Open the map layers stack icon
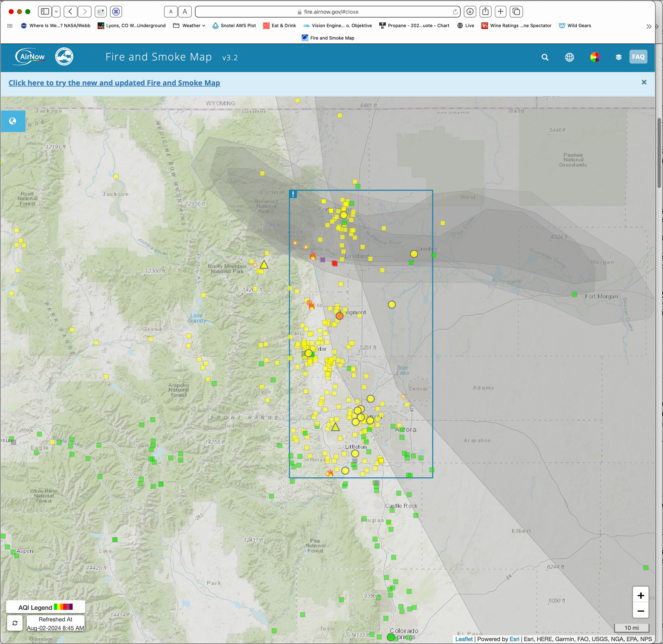This screenshot has height=644, width=663. (618, 57)
